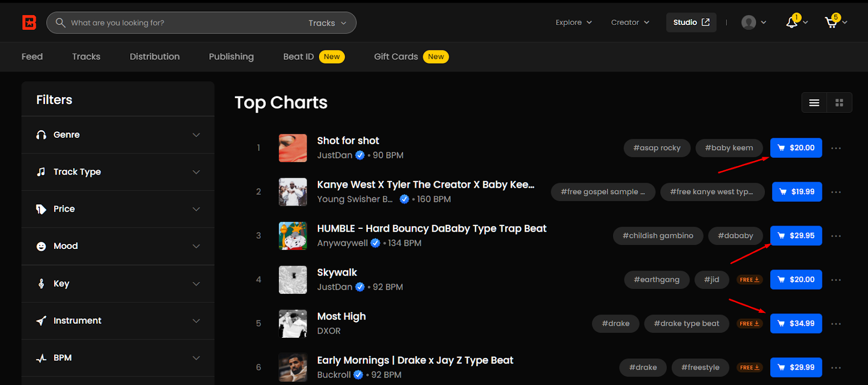868x385 pixels.
Task: Go to the Tracks tab
Action: tap(86, 56)
